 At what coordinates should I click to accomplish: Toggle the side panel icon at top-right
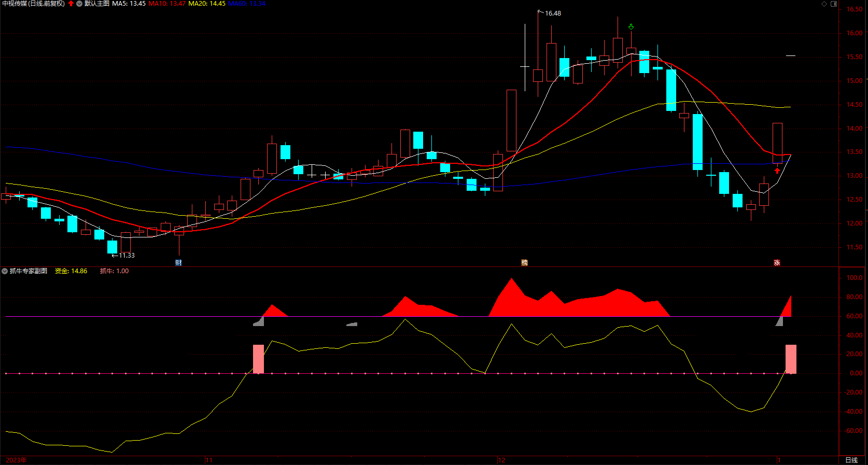click(834, 4)
